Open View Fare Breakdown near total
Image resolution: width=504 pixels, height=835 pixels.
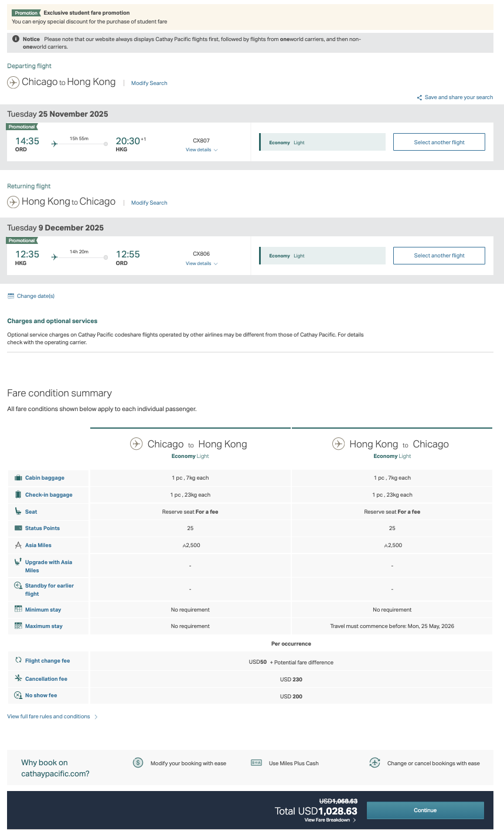coord(330,820)
